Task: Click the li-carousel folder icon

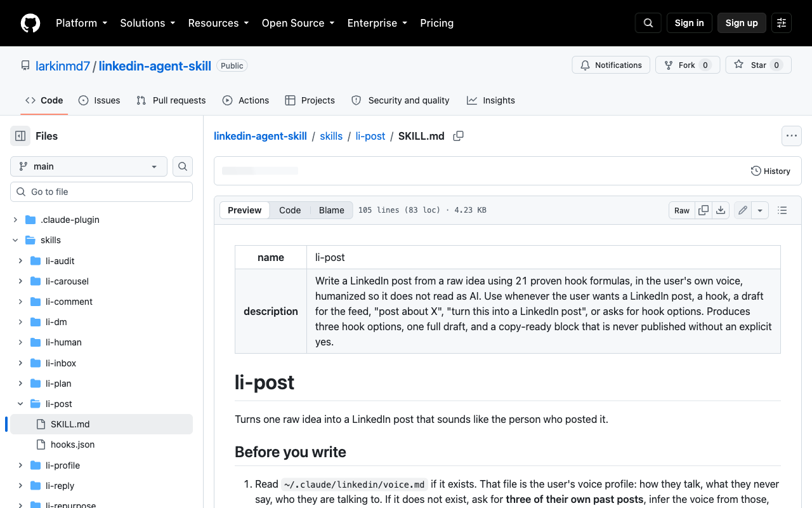Action: coord(36,281)
